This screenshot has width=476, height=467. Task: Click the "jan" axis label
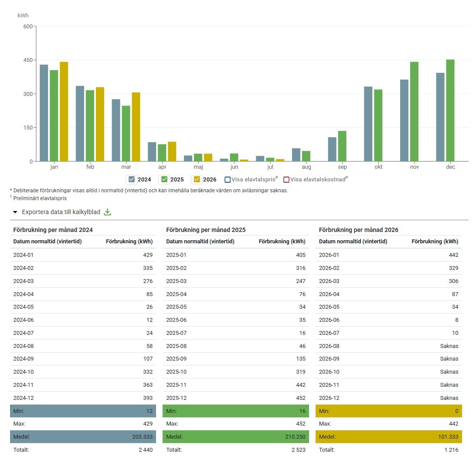[x=54, y=167]
